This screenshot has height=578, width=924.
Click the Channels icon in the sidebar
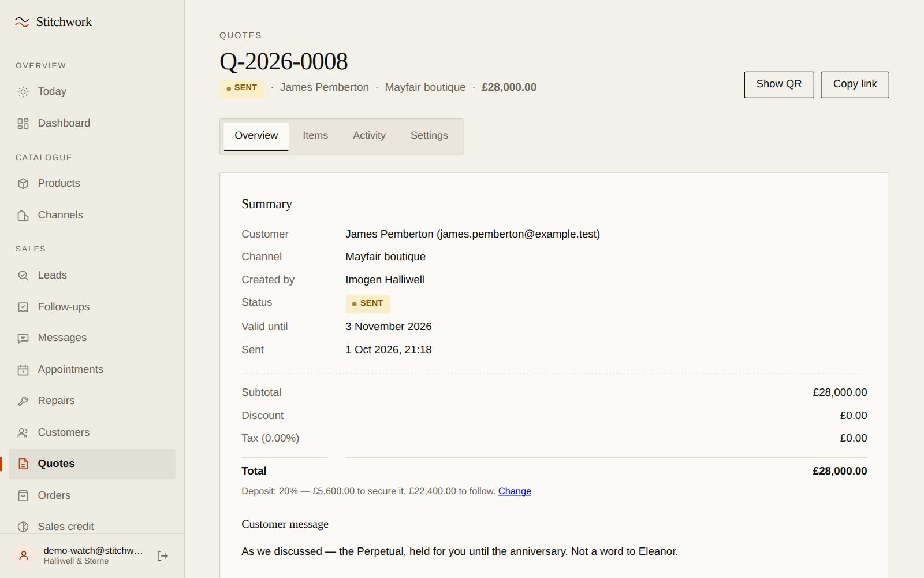point(23,216)
